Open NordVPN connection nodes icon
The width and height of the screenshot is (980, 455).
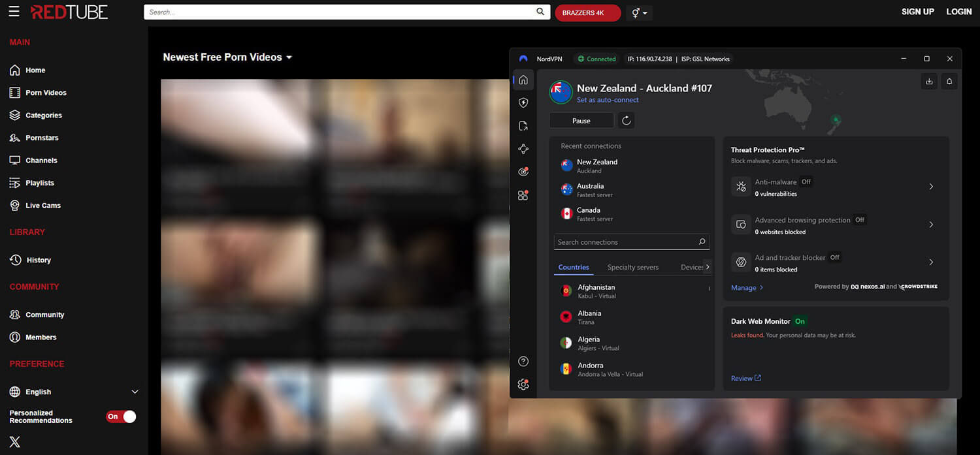(x=523, y=148)
